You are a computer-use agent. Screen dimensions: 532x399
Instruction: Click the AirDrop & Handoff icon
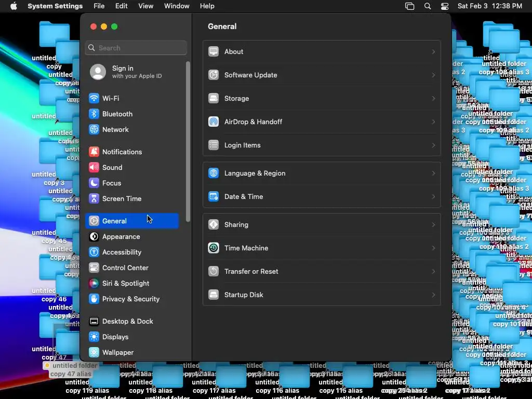coord(214,122)
